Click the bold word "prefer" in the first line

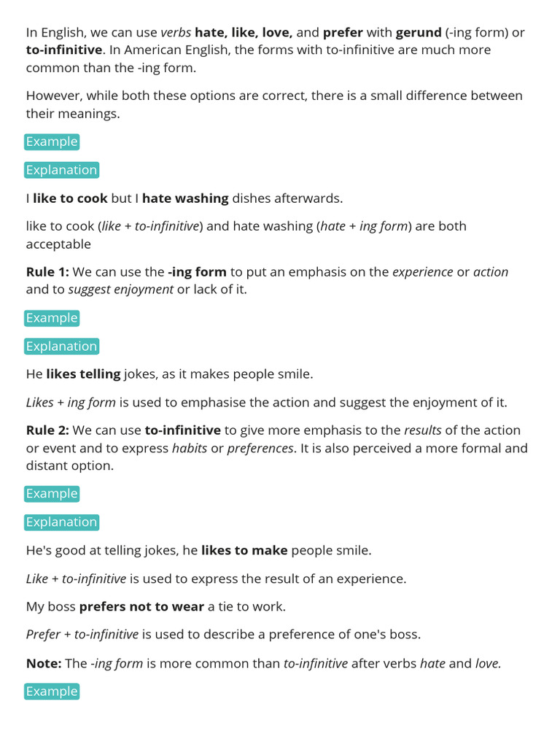[x=343, y=33]
